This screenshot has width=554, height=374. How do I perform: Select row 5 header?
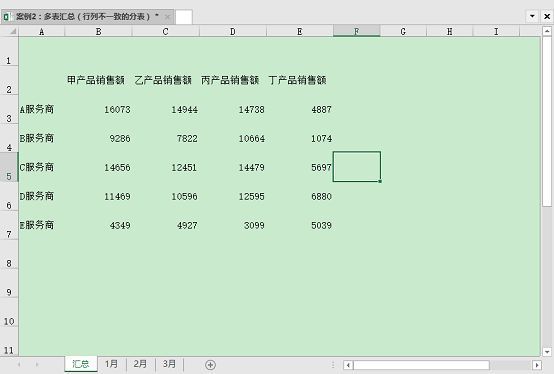pos(9,167)
